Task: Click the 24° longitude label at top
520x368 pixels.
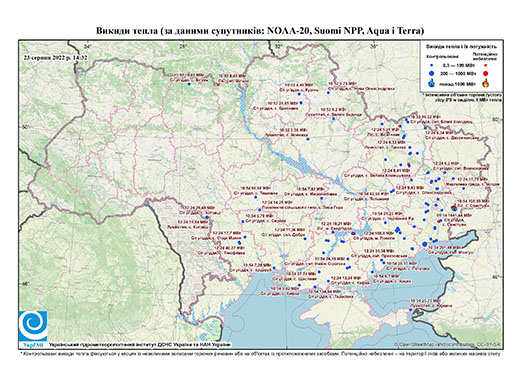Action: coord(87,46)
